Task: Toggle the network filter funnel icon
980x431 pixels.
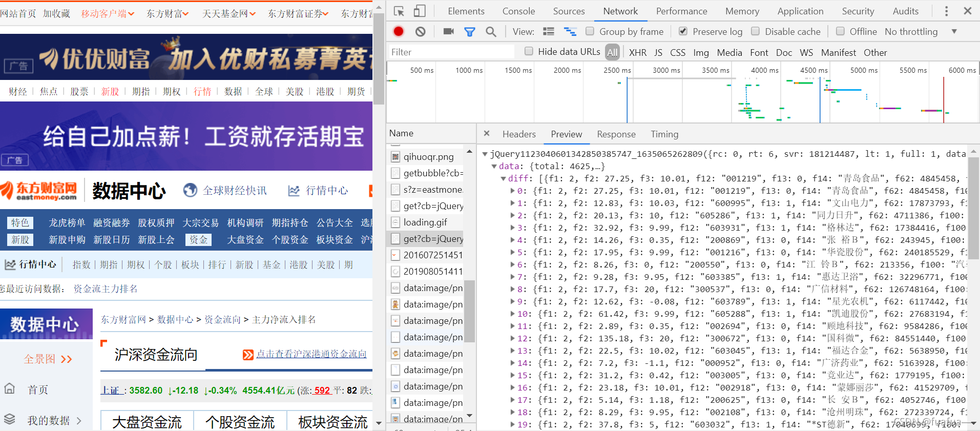Action: point(469,32)
